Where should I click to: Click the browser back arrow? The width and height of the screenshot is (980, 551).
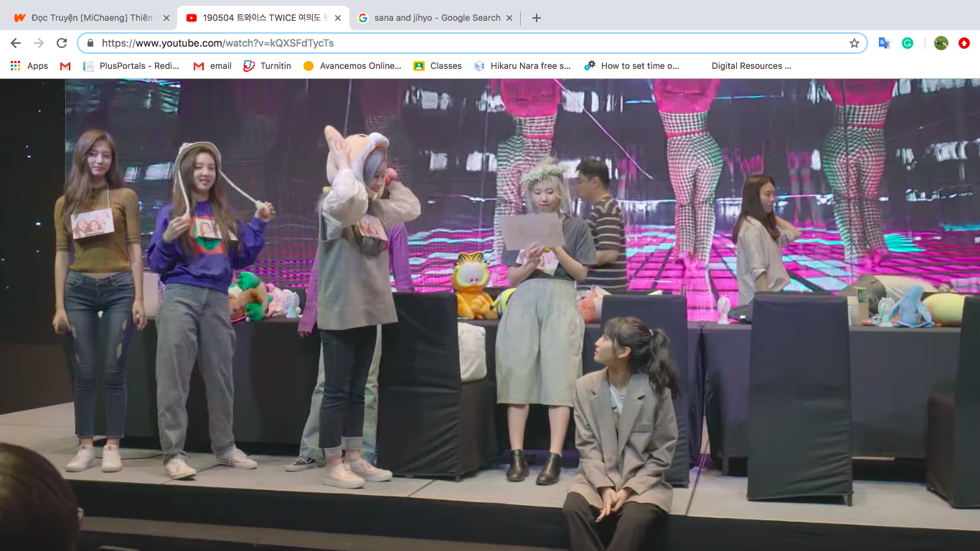tap(16, 43)
